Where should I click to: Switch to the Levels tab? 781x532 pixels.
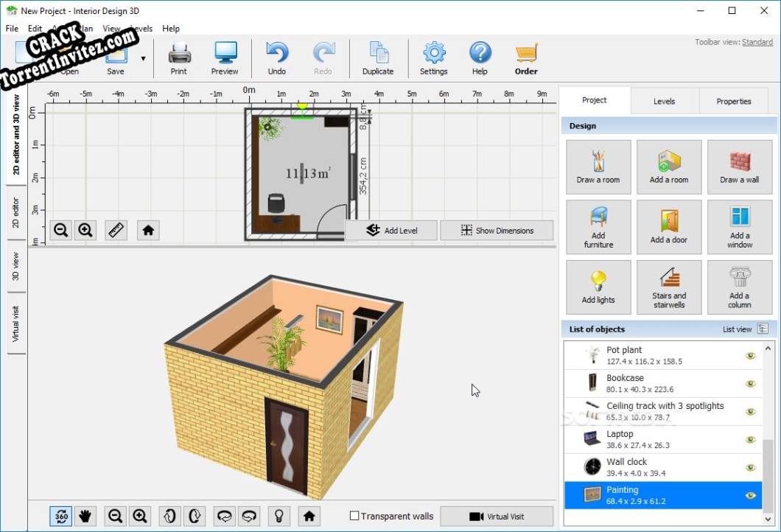pos(664,101)
